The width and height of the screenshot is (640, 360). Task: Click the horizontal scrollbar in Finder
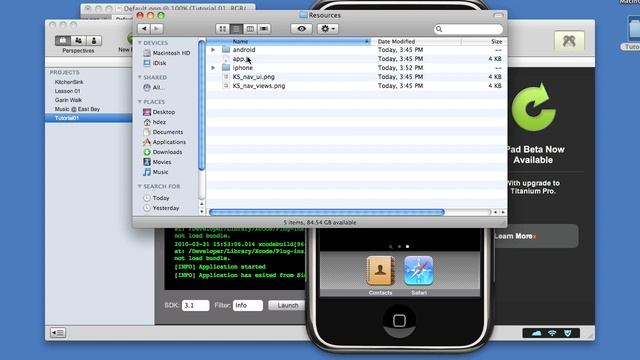tap(327, 212)
